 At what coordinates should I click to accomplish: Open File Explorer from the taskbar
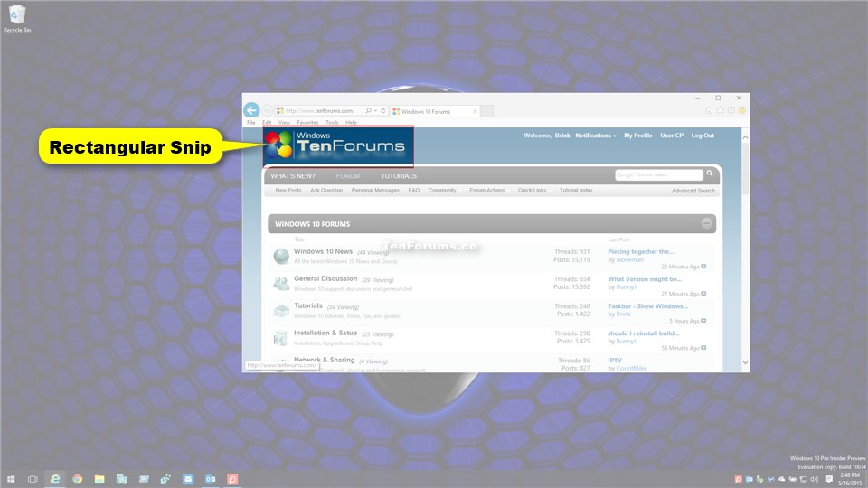pos(99,479)
